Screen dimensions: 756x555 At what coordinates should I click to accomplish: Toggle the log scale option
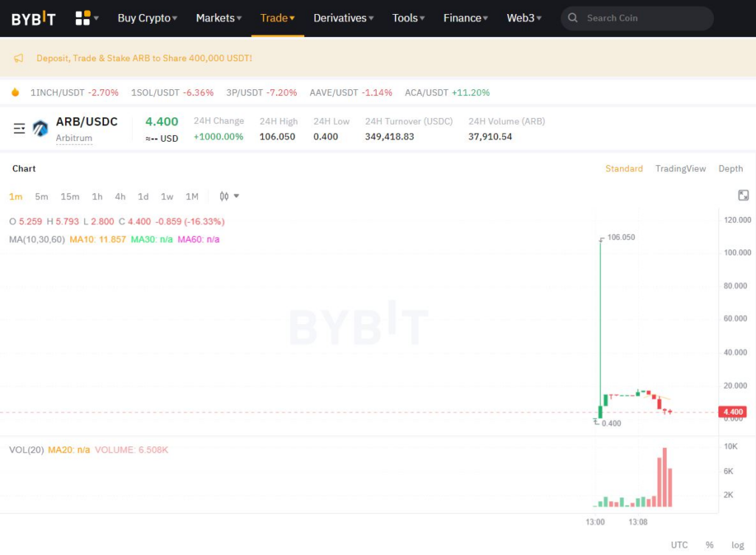point(738,545)
